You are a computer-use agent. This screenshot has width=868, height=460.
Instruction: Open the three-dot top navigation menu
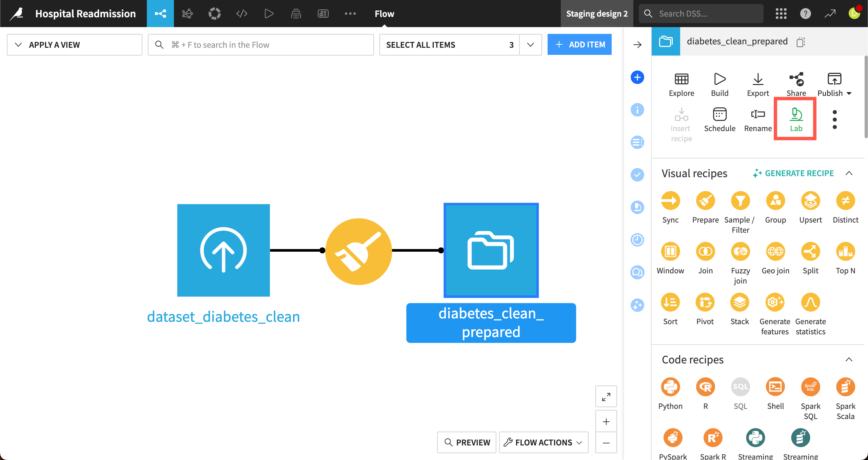coord(350,14)
